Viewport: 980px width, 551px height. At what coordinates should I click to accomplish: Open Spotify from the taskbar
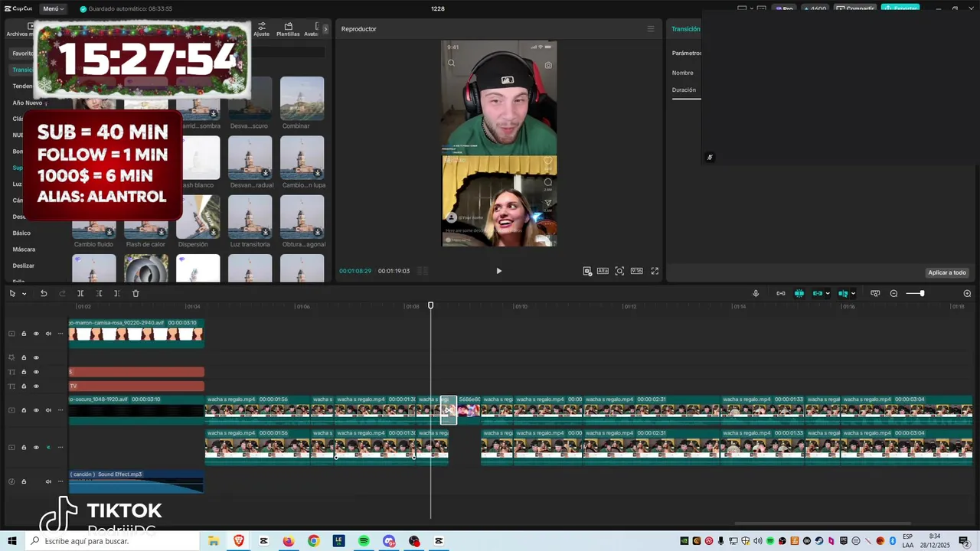[364, 541]
